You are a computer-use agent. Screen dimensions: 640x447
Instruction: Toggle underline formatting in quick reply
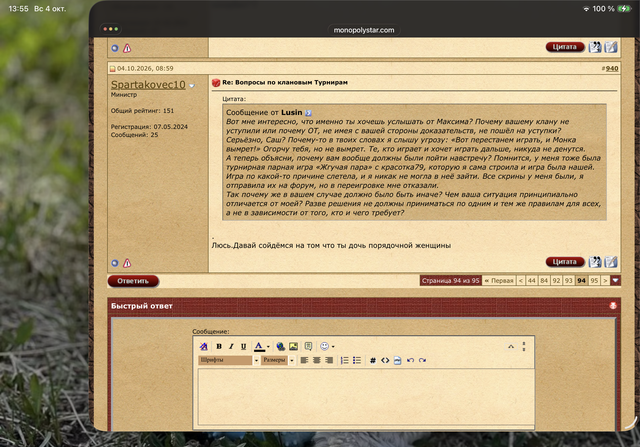243,347
